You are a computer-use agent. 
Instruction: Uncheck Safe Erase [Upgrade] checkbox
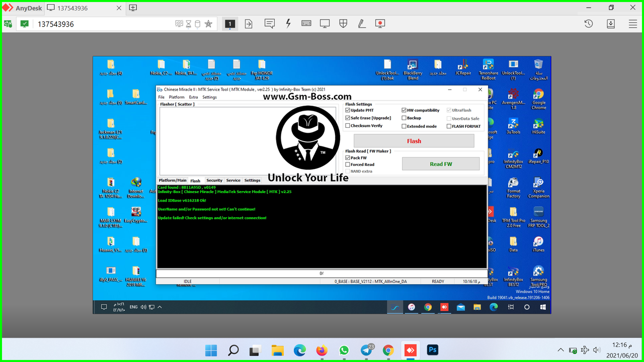348,118
